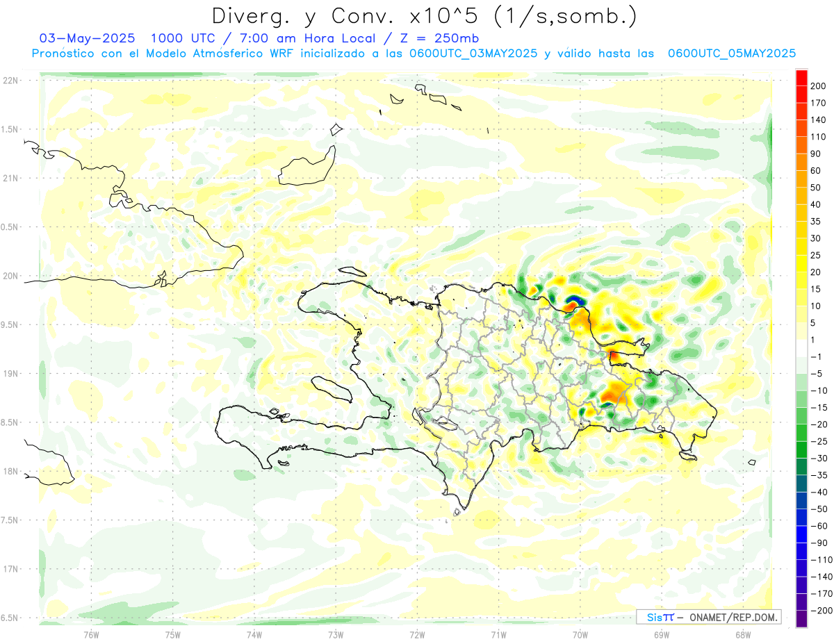Click the longitude label '76W'
834x644 pixels.
point(91,634)
